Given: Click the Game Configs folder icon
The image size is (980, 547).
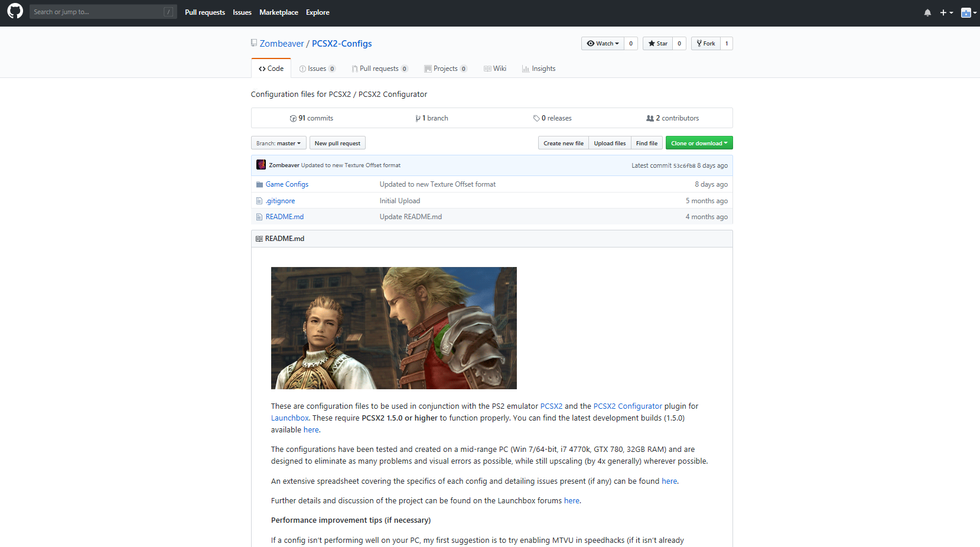Looking at the screenshot, I should coord(259,184).
